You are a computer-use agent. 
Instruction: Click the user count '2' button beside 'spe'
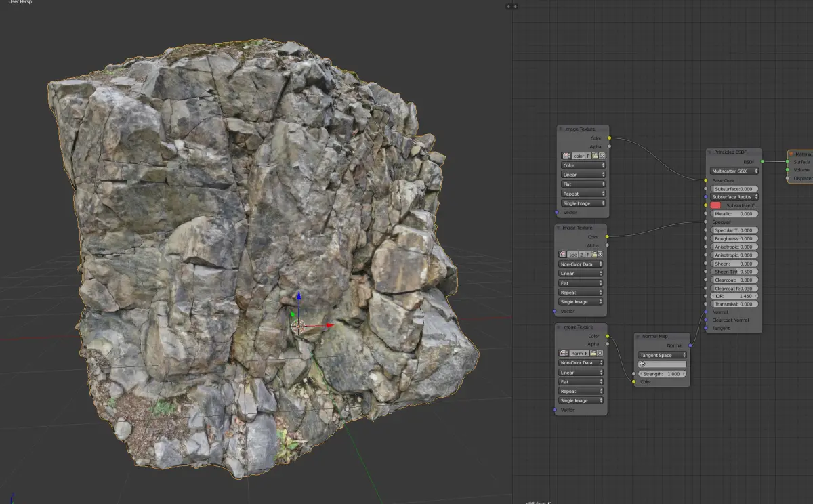coord(581,255)
